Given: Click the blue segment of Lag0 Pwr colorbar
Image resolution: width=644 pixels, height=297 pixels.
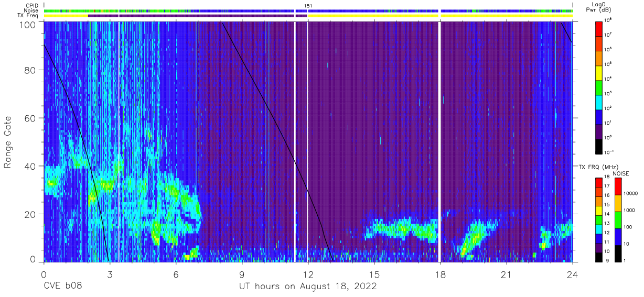Looking at the screenshot, I should coord(599,116).
